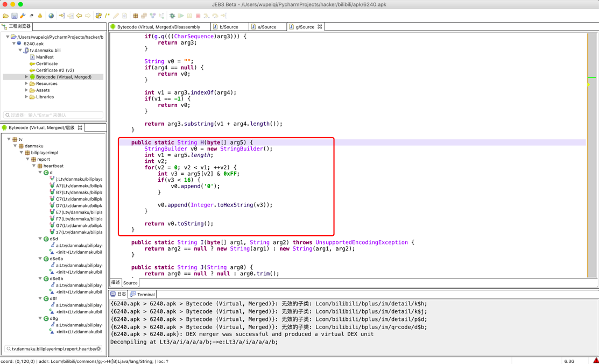599x364 pixels.
Task: Click the jump-to-address arrow toolbar icon
Action: click(62, 16)
